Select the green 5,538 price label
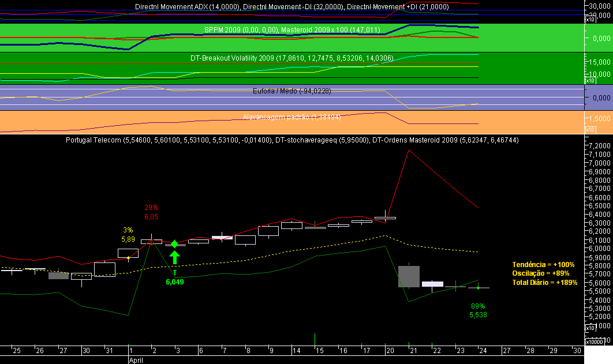Screen dimensions: 613x364 tap(478, 315)
